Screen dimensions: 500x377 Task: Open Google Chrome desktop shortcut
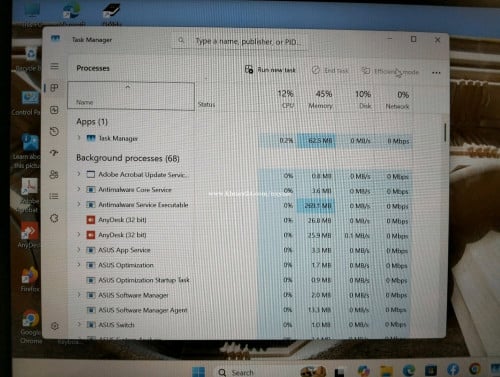(31, 327)
